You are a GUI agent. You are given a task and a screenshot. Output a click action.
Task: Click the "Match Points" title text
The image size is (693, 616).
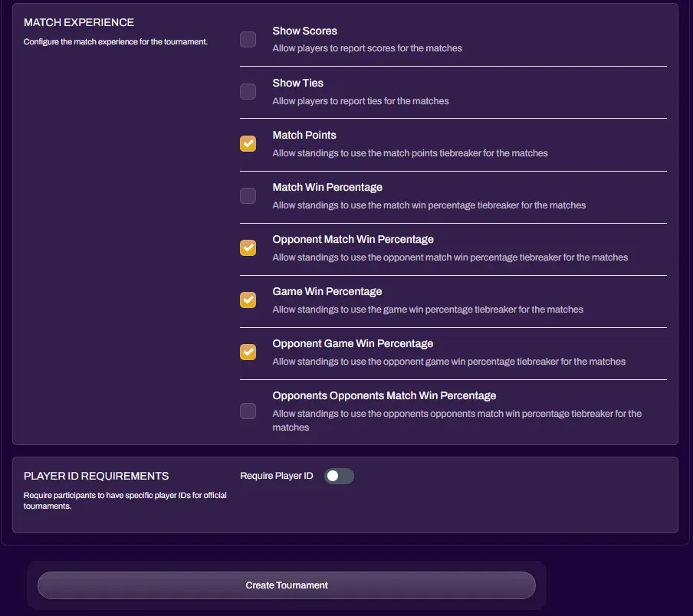coord(304,136)
